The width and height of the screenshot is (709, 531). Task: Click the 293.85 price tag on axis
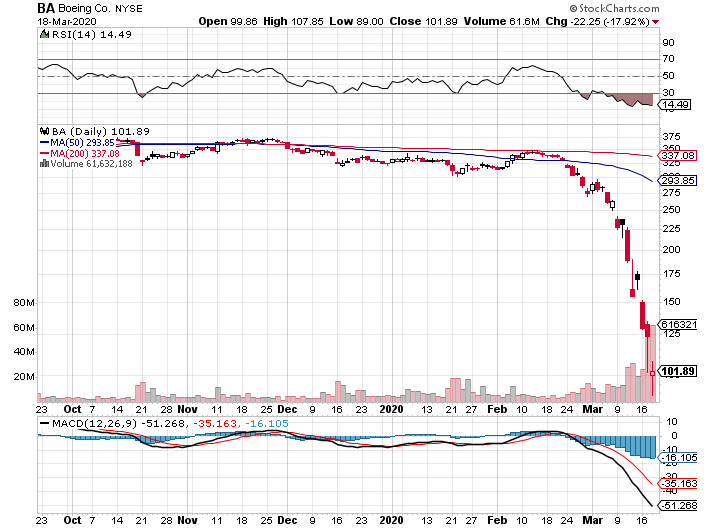pos(678,181)
